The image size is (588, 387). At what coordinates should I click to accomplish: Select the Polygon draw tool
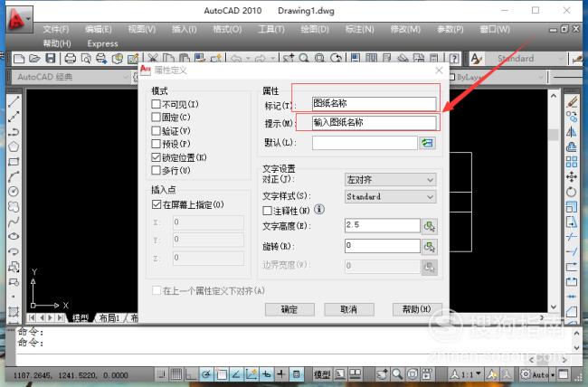[14, 146]
